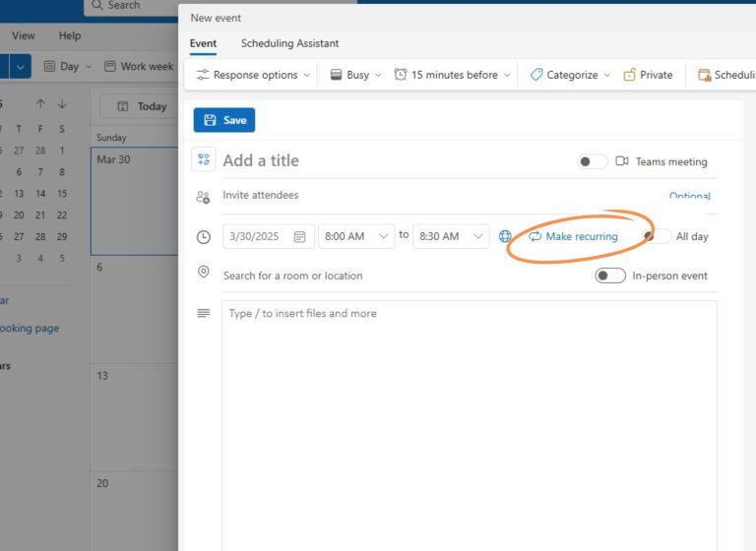Click the emoji picker icon beside title
Screen dimensions: 756x551
click(204, 159)
